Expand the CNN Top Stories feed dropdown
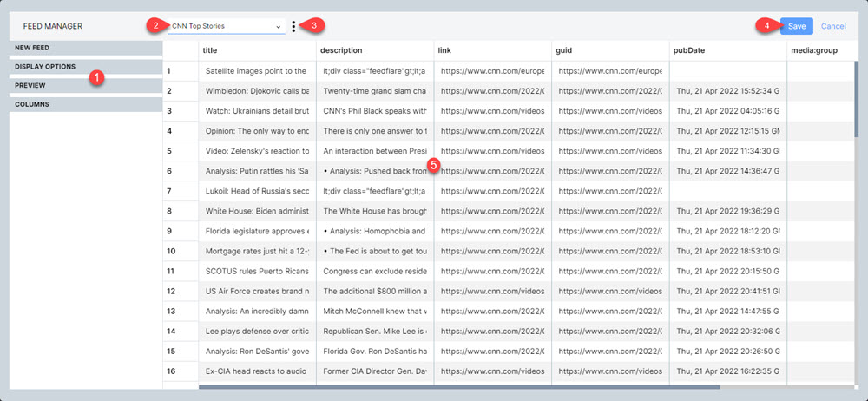The width and height of the screenshot is (868, 401). (x=226, y=26)
